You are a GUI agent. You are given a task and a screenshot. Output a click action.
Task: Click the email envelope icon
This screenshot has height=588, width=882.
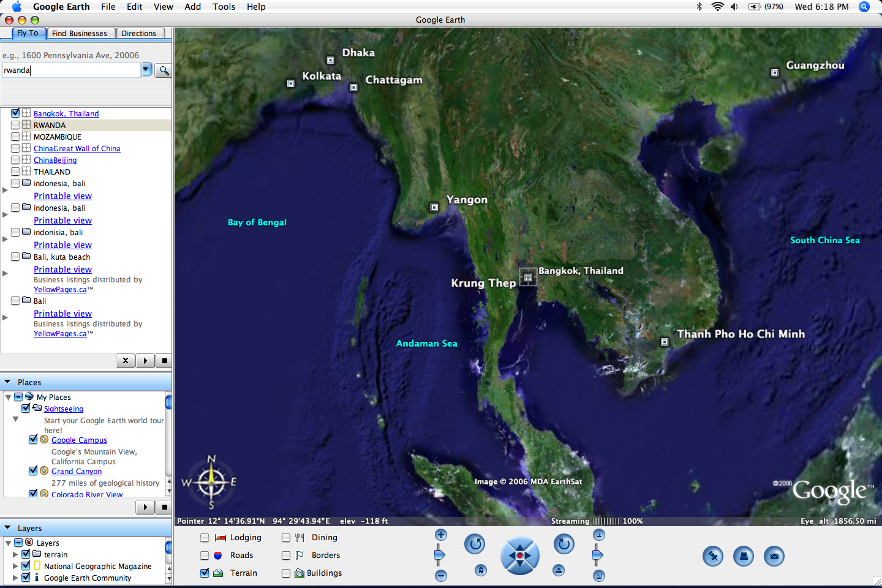point(774,556)
